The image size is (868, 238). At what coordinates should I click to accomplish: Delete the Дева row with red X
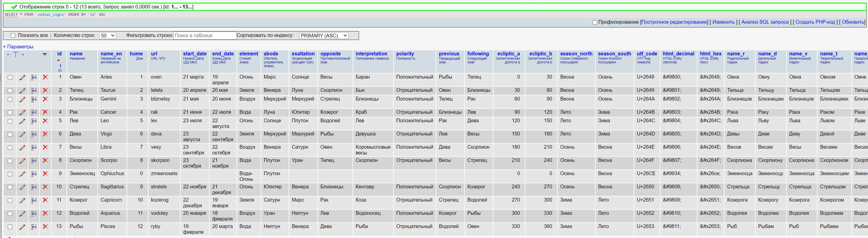coord(45,134)
